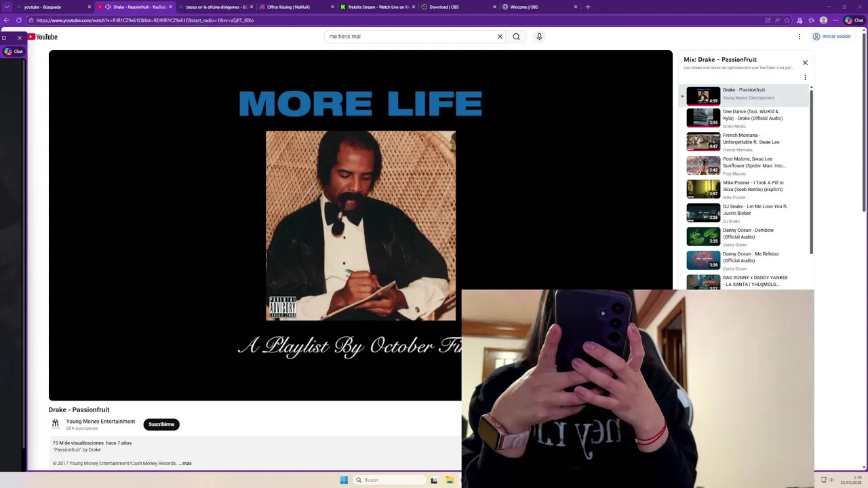
Task: Open Young Money Entertainment channel link
Action: click(x=100, y=422)
